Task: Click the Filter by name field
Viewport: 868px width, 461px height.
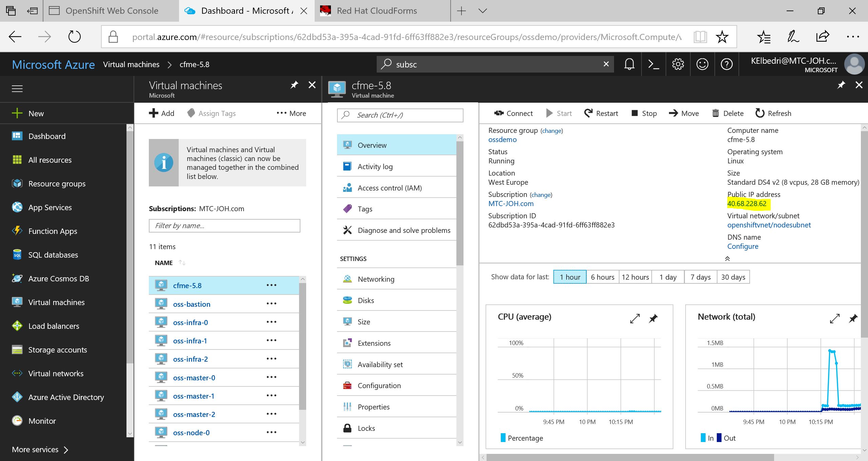Action: (x=224, y=226)
